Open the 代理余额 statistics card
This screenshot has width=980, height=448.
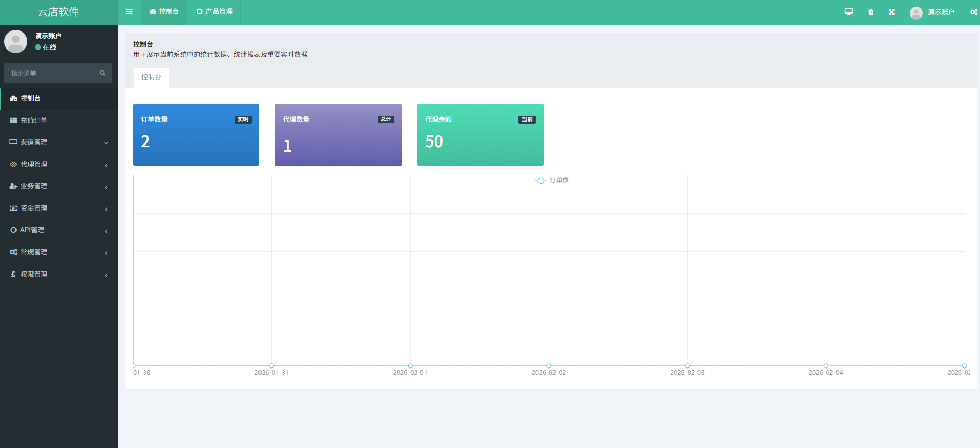(x=480, y=135)
